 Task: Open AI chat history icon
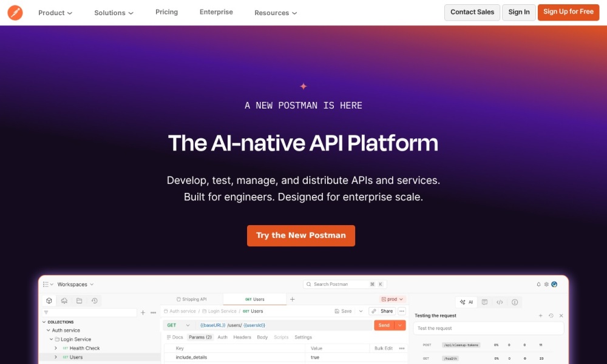point(551,315)
